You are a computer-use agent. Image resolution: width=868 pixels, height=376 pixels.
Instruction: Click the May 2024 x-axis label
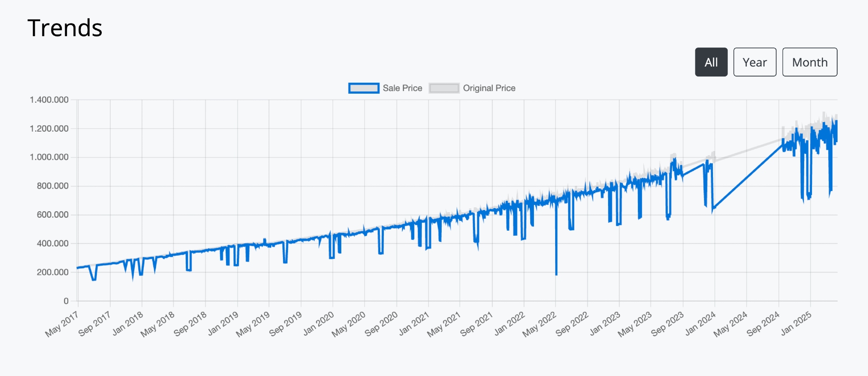[x=730, y=324]
